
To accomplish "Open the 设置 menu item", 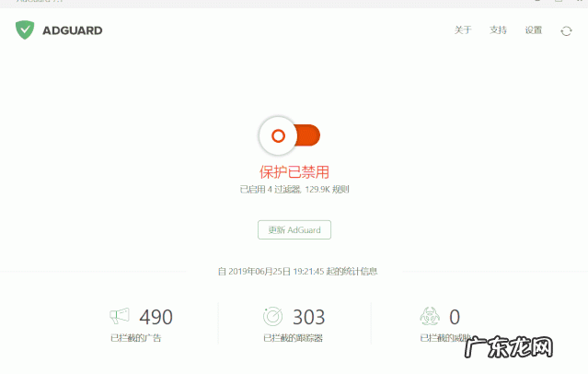I will [x=534, y=30].
